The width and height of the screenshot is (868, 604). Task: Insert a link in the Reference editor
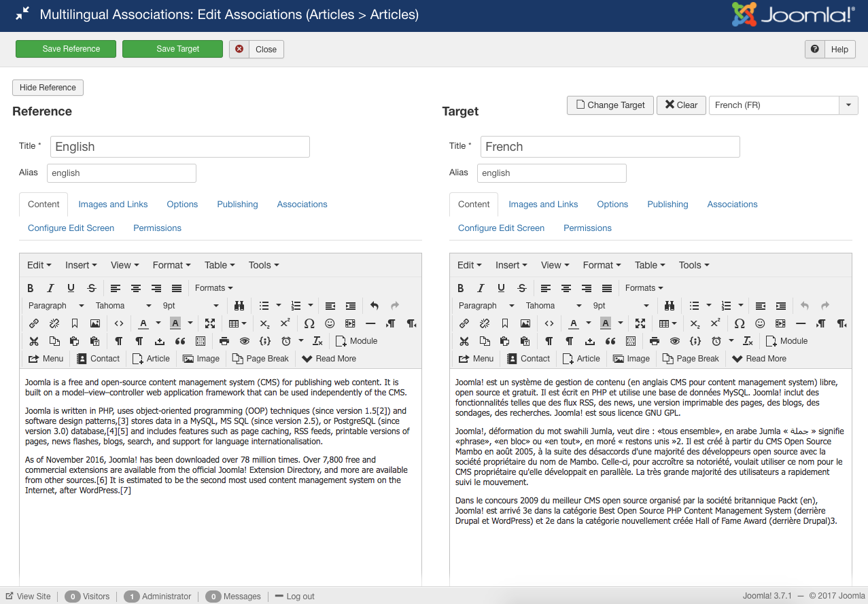pyautogui.click(x=34, y=323)
